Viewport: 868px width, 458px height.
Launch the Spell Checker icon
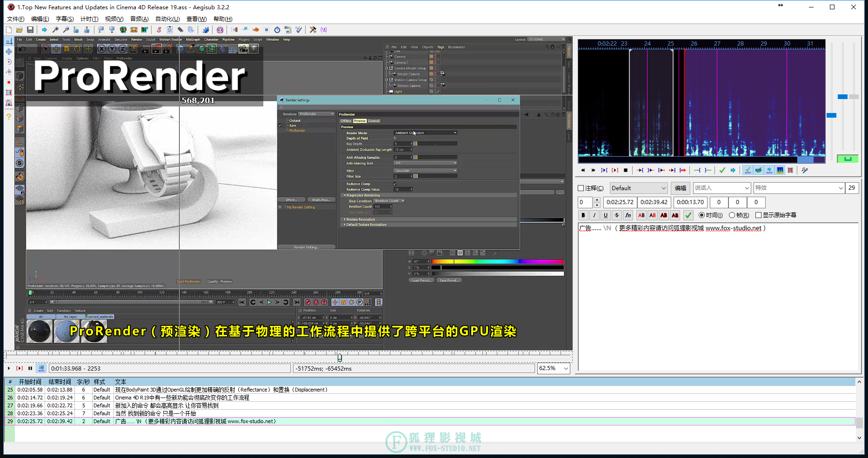pyautogui.click(x=299, y=30)
